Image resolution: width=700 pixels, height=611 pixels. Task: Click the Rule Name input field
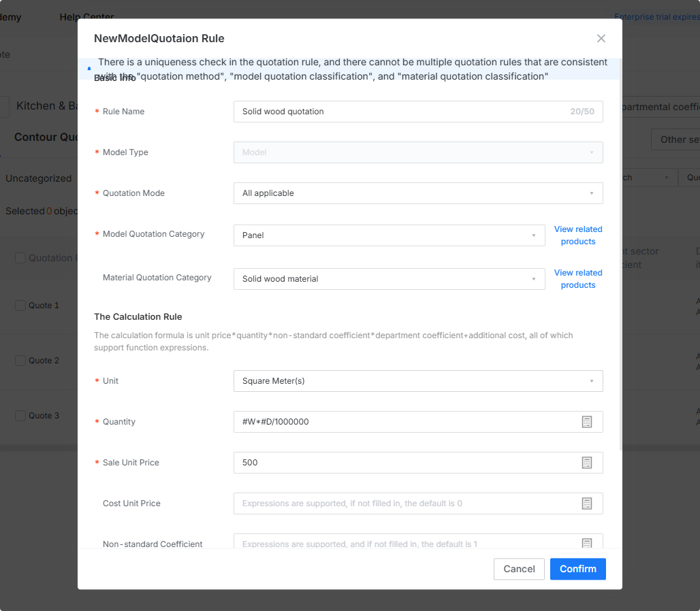pos(418,112)
